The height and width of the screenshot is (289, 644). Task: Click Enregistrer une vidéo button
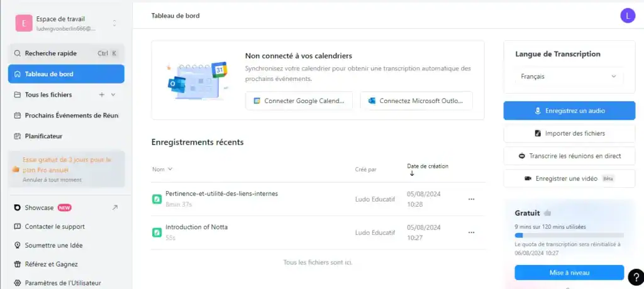(x=569, y=178)
